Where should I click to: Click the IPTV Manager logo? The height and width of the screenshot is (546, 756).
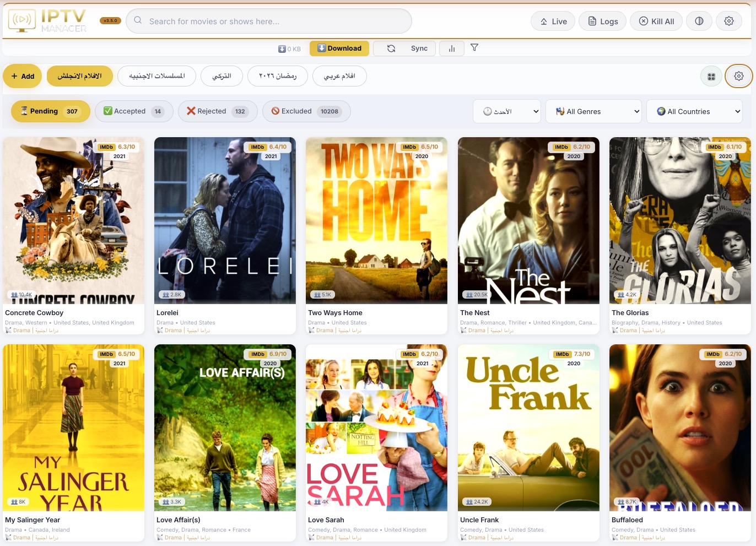[x=47, y=21]
